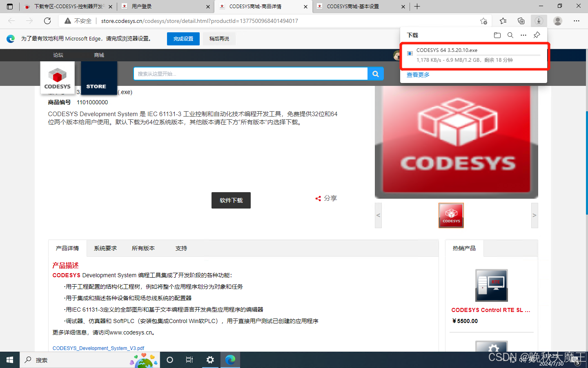The width and height of the screenshot is (588, 368).
Task: Click the 软件下载 button
Action: [x=231, y=200]
